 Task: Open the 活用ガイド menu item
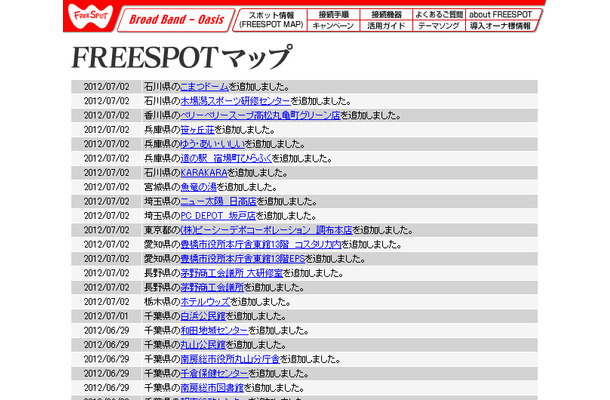386,26
